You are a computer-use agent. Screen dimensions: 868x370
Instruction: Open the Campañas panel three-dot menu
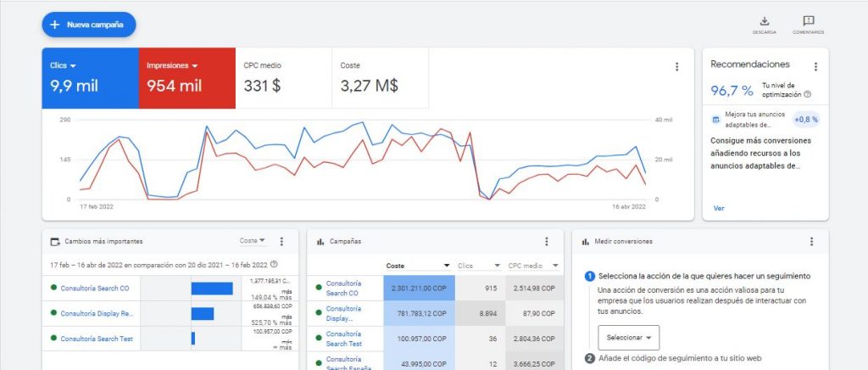(x=547, y=242)
